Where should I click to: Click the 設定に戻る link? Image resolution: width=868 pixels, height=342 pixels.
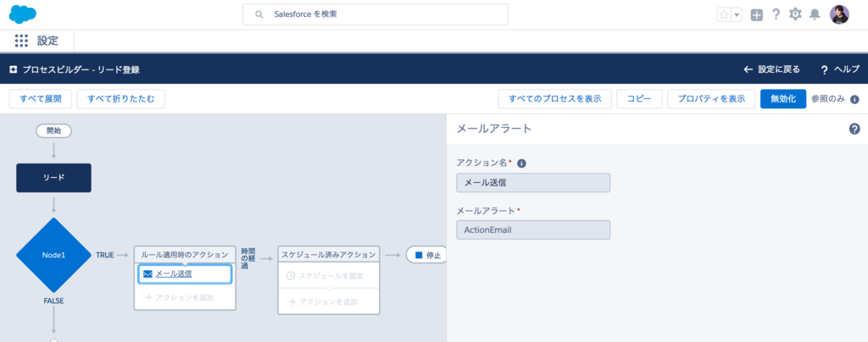click(779, 69)
